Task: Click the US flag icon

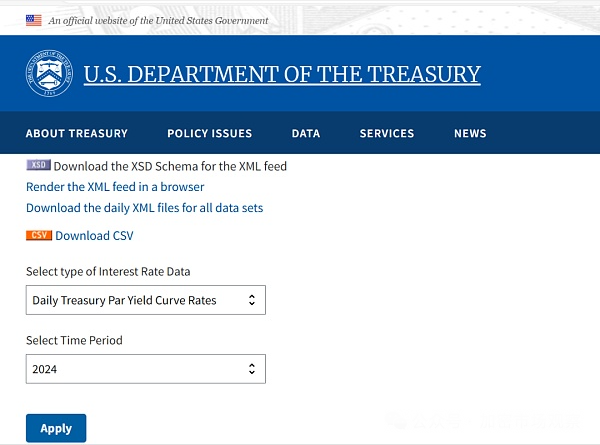Action: click(34, 20)
